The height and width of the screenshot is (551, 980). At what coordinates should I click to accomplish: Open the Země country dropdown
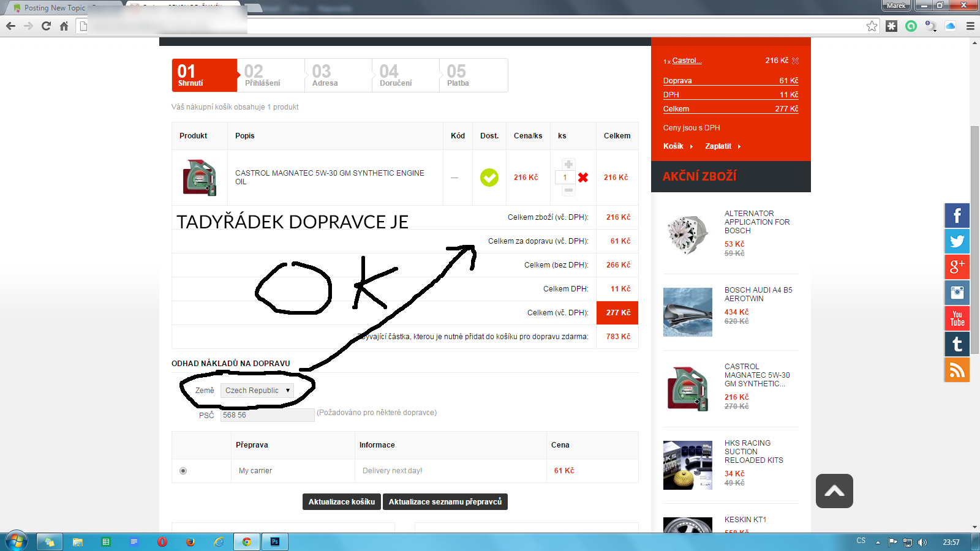pyautogui.click(x=257, y=391)
